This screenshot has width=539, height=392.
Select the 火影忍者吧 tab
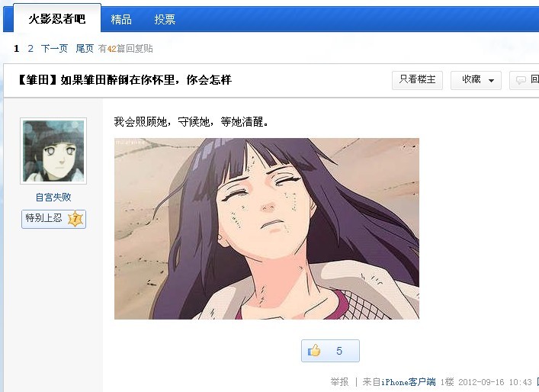pyautogui.click(x=57, y=18)
